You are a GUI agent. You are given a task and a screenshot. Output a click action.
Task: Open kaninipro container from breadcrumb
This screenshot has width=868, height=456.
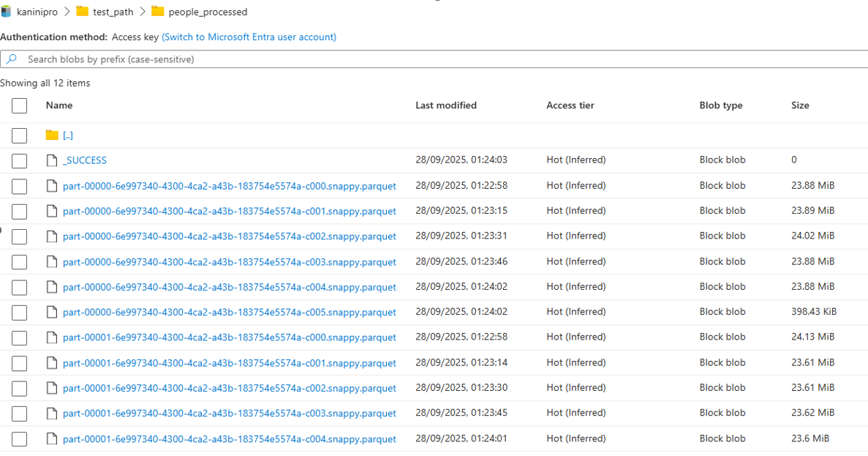pyautogui.click(x=37, y=12)
